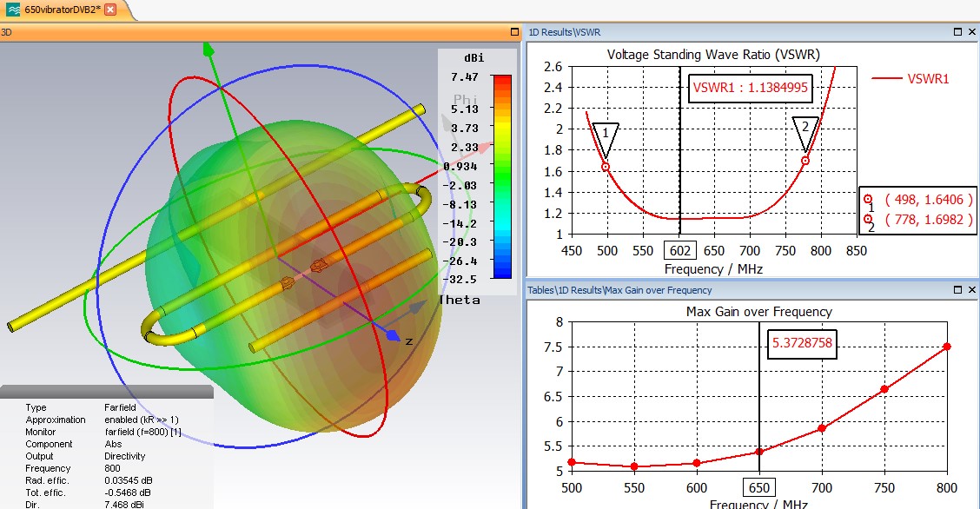Click the data point at 600 MHz on gain curve
The width and height of the screenshot is (980, 509).
pos(697,464)
